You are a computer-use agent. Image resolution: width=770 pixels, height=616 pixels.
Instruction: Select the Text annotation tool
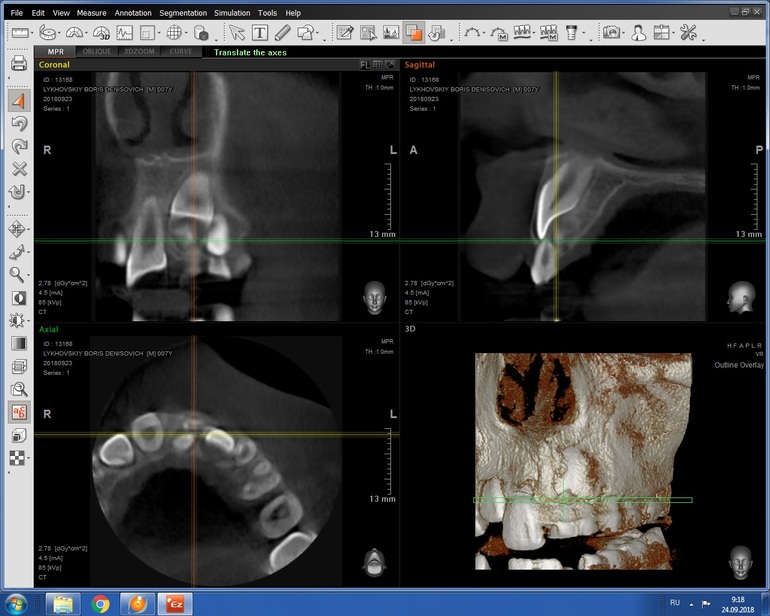pyautogui.click(x=259, y=33)
